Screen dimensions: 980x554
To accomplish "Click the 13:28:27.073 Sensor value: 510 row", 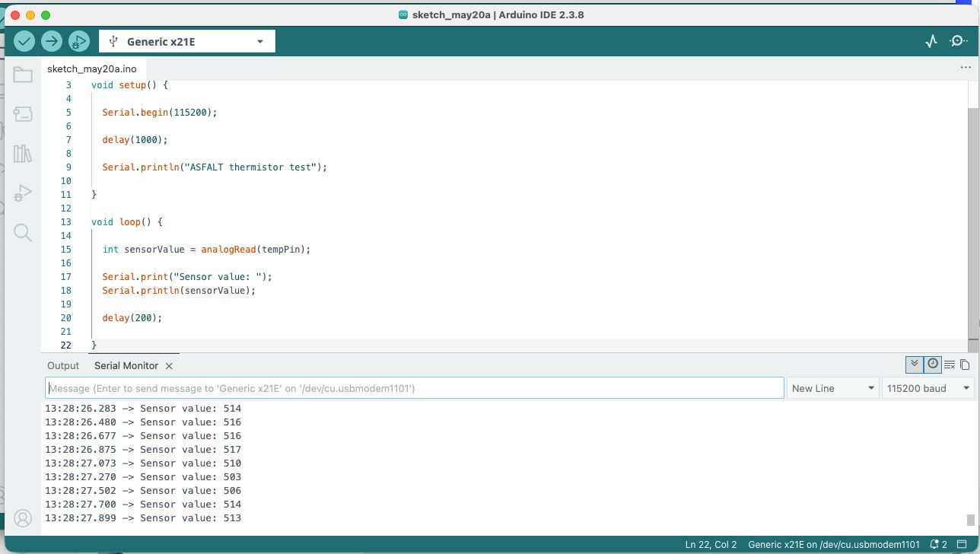I will coord(143,463).
